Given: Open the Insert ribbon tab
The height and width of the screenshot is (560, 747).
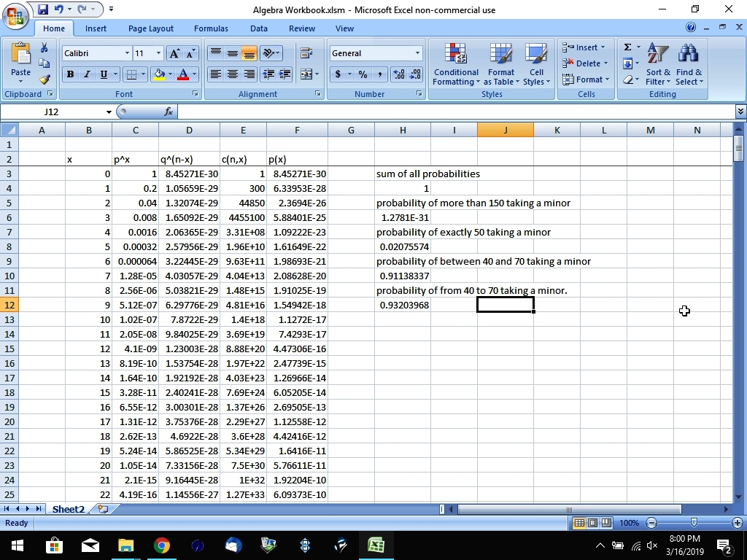Looking at the screenshot, I should [x=96, y=28].
